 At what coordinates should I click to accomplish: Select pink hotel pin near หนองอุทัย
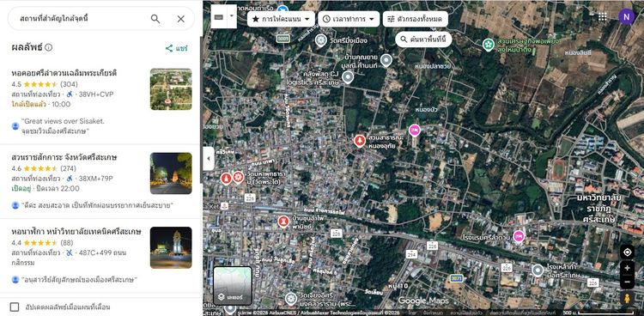[415, 131]
